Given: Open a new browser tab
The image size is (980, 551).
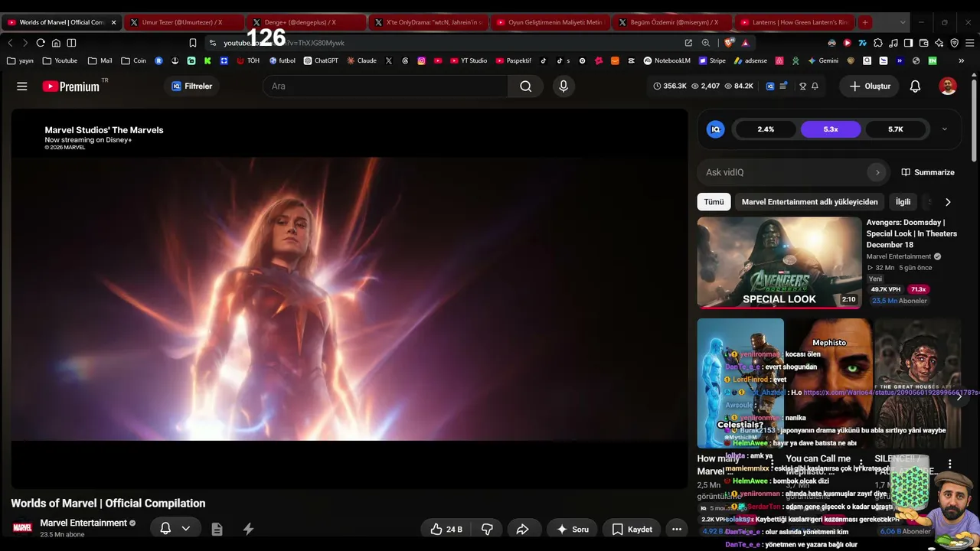Looking at the screenshot, I should coord(864,22).
